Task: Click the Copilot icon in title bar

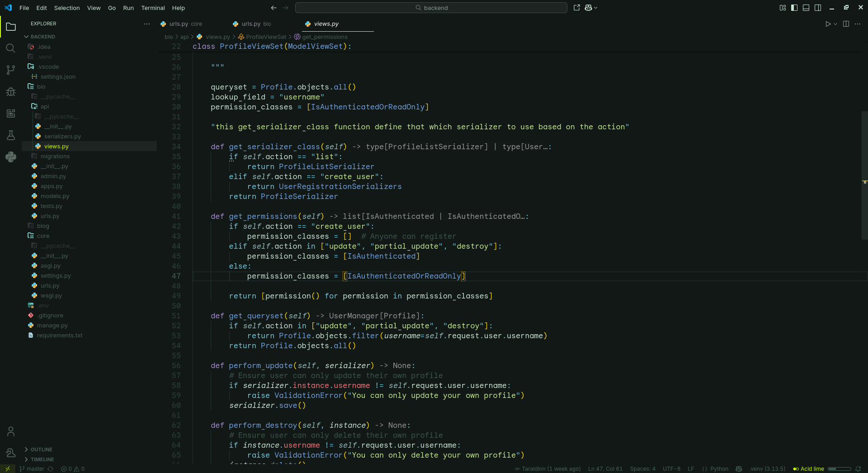Action: click(588, 8)
